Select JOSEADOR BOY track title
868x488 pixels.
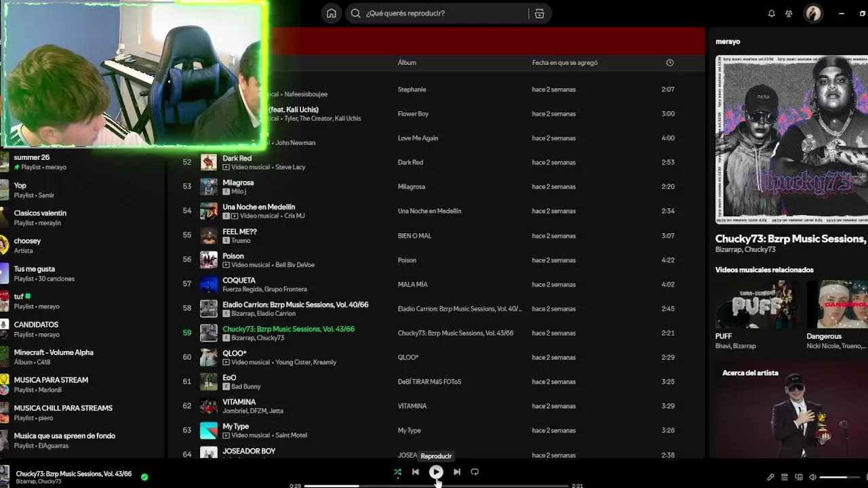(x=249, y=451)
